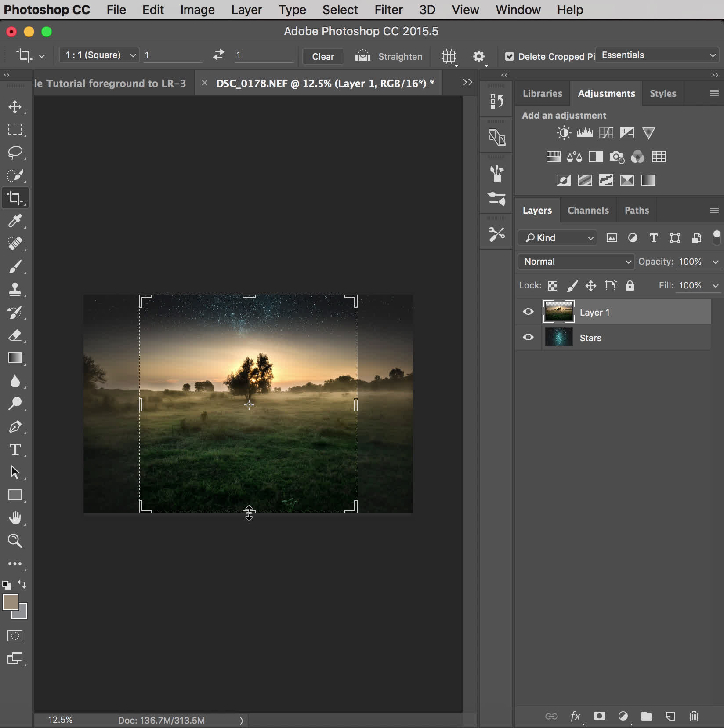Select the Move tool

pyautogui.click(x=15, y=107)
